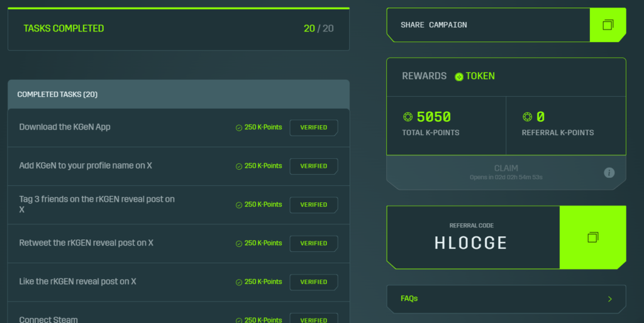Click the 20 / 20 tasks counter
644x323 pixels.
coord(319,28)
